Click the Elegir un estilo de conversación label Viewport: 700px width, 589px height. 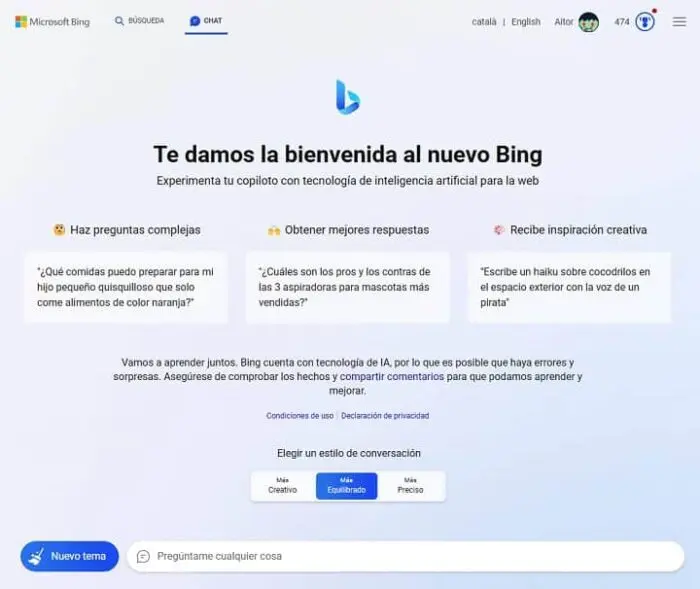coord(349,453)
